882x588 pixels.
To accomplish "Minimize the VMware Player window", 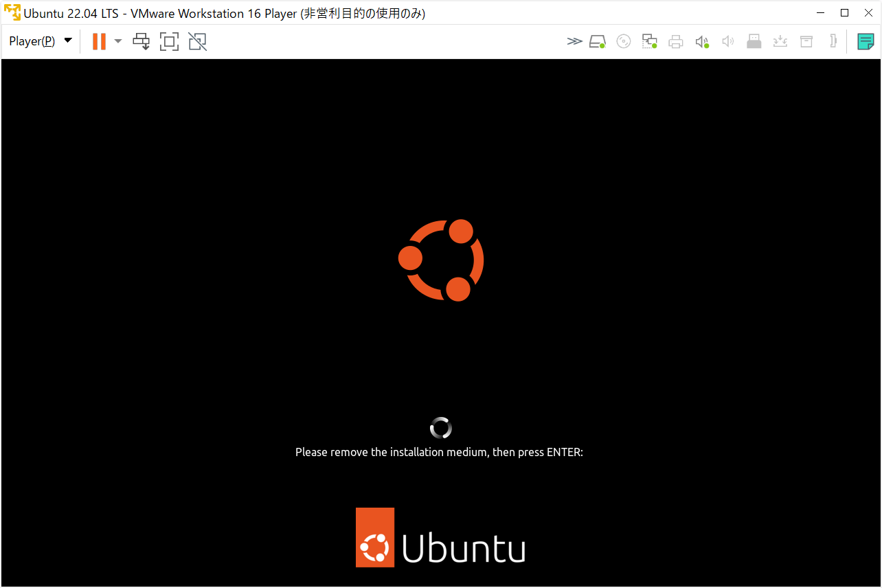I will click(821, 12).
